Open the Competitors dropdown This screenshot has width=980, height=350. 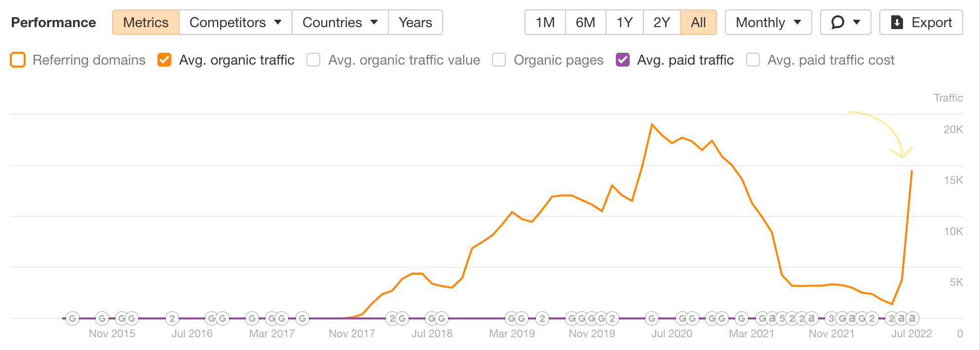tap(235, 22)
